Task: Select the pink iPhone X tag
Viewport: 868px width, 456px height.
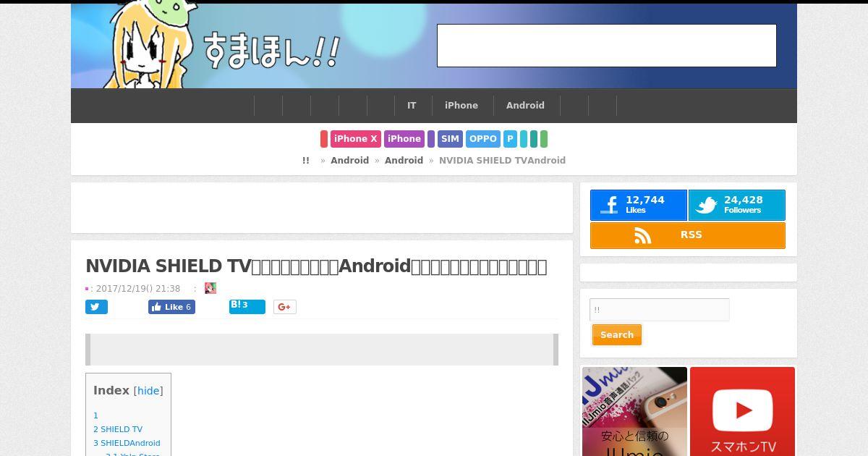Action: 356,139
